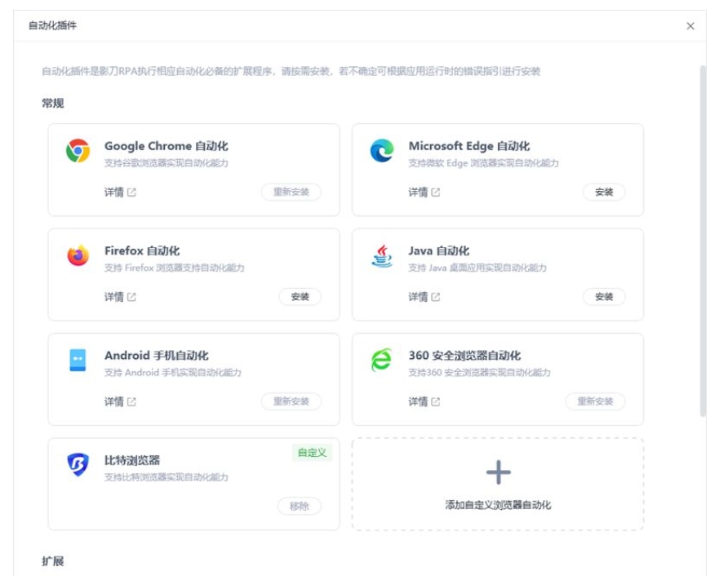Open the 详情 link for Firefox automation

click(x=120, y=297)
